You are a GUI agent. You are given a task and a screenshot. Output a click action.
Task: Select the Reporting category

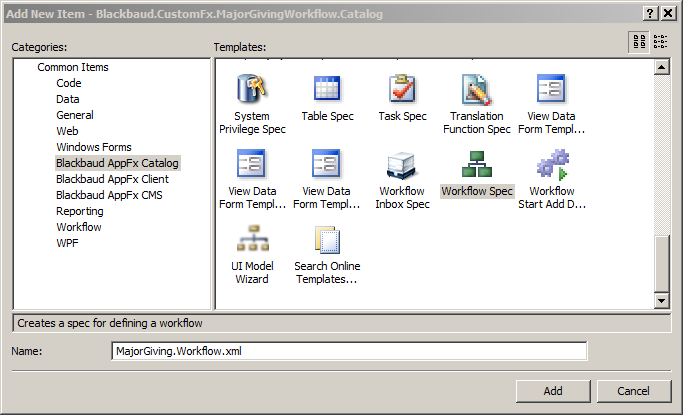pos(79,211)
